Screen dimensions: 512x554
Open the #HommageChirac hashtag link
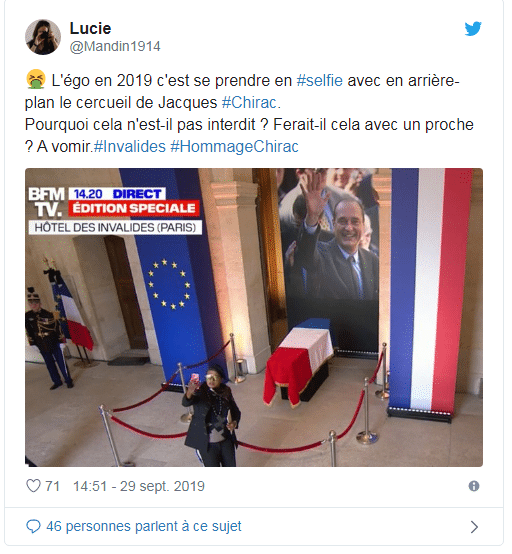click(234, 147)
